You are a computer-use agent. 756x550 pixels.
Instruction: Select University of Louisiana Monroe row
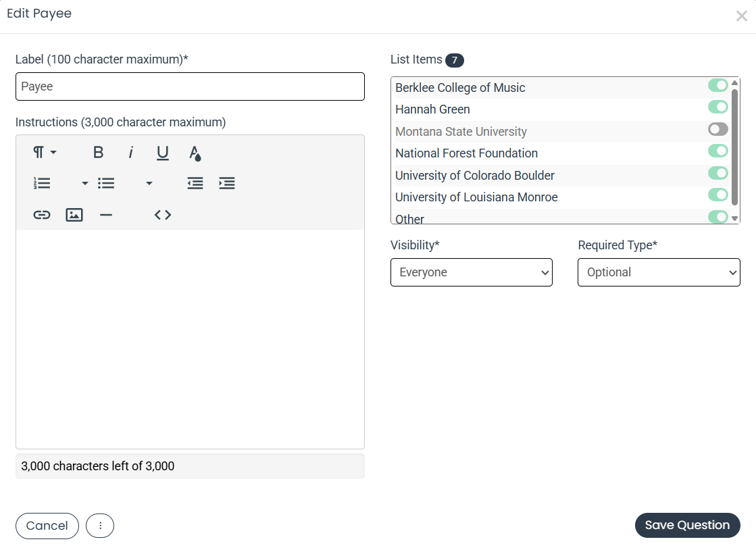click(x=561, y=197)
